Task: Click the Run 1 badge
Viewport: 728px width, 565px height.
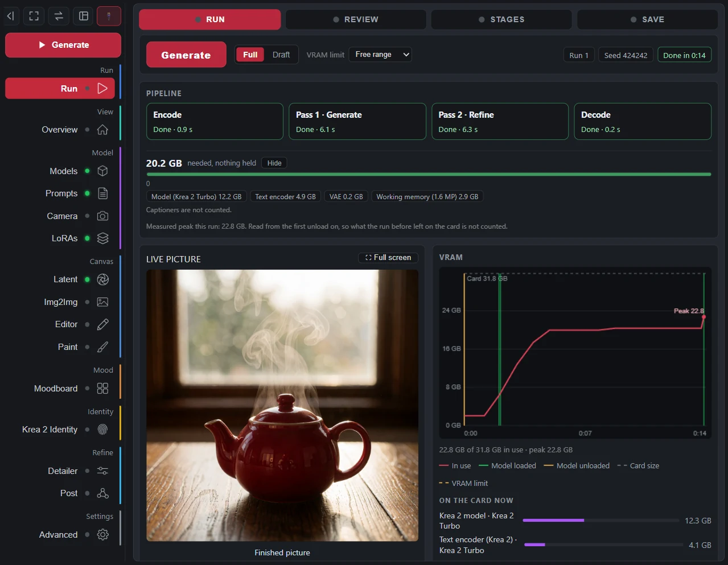Action: click(x=579, y=55)
